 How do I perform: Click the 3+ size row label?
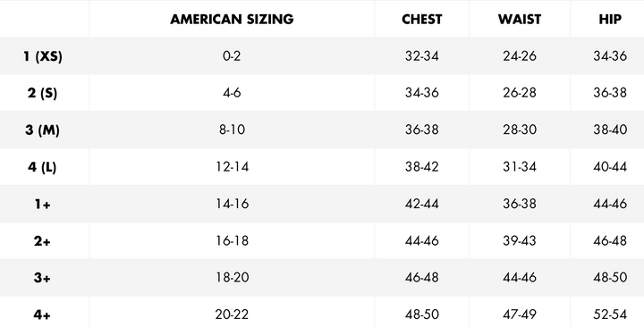[42, 278]
